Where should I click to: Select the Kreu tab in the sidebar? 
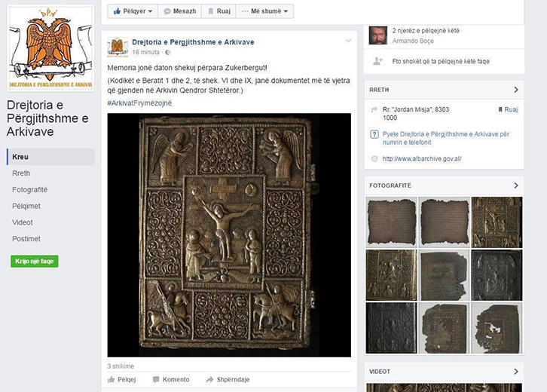point(50,157)
